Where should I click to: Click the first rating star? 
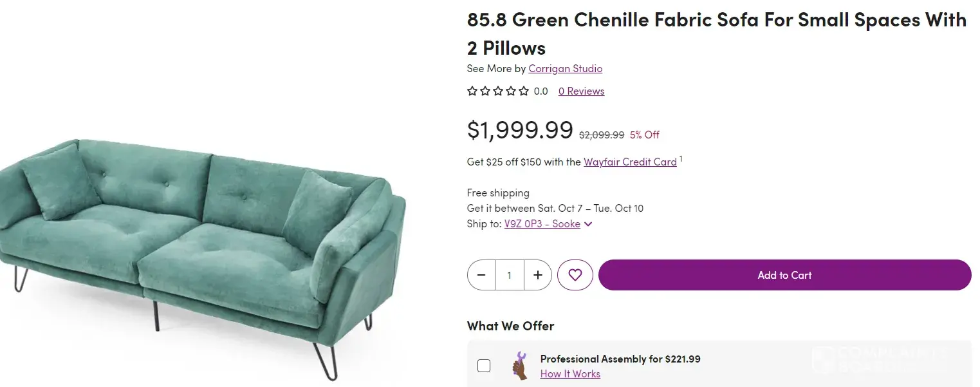pyautogui.click(x=472, y=91)
